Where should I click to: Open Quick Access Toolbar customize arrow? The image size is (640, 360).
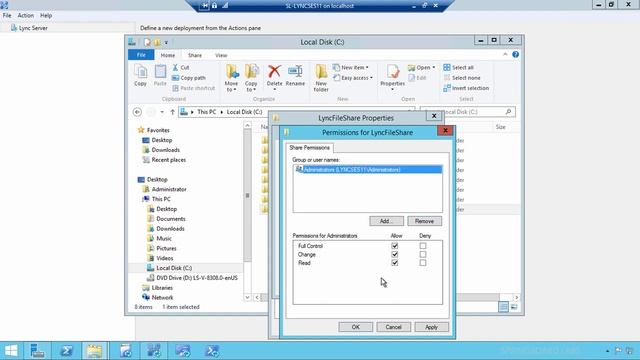[166, 42]
